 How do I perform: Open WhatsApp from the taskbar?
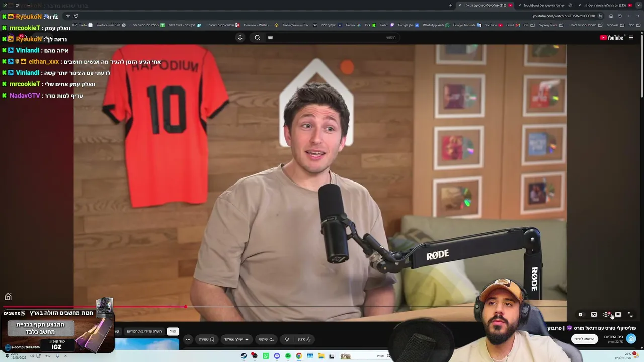pos(266,356)
